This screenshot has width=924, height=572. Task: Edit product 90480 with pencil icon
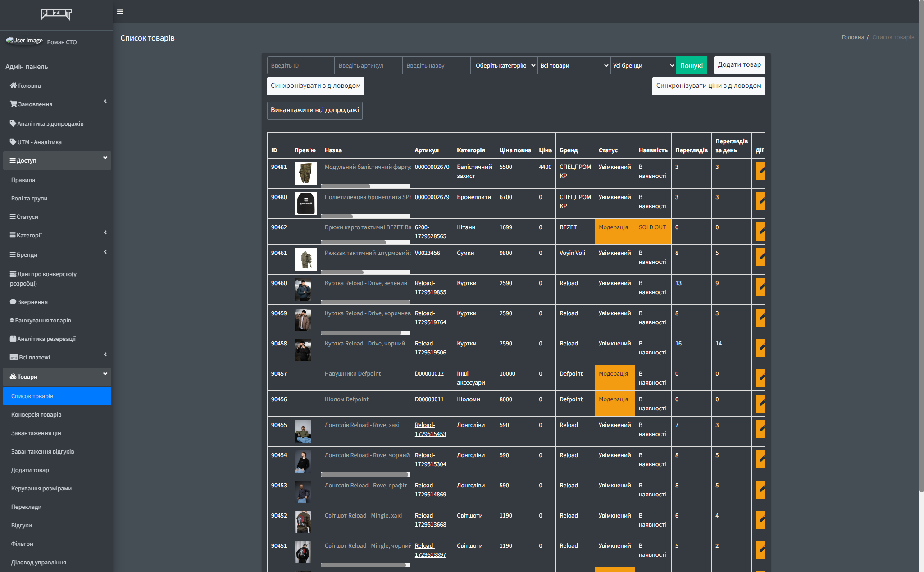point(760,201)
